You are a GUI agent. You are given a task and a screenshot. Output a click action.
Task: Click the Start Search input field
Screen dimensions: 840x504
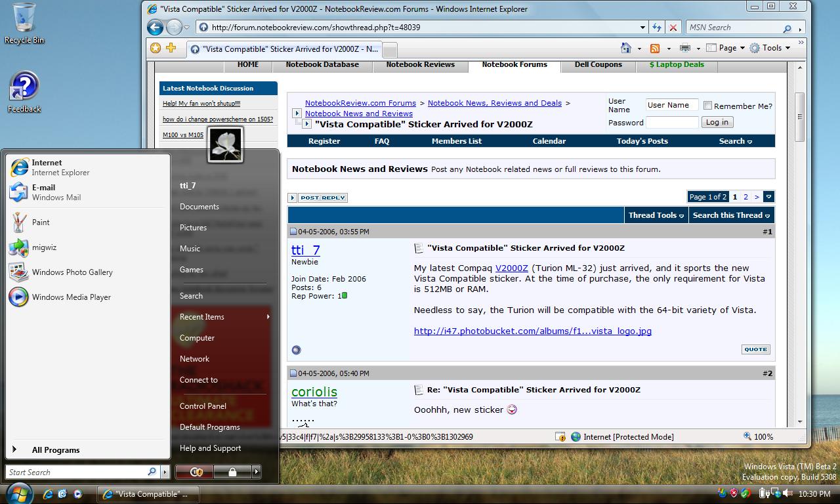77,472
